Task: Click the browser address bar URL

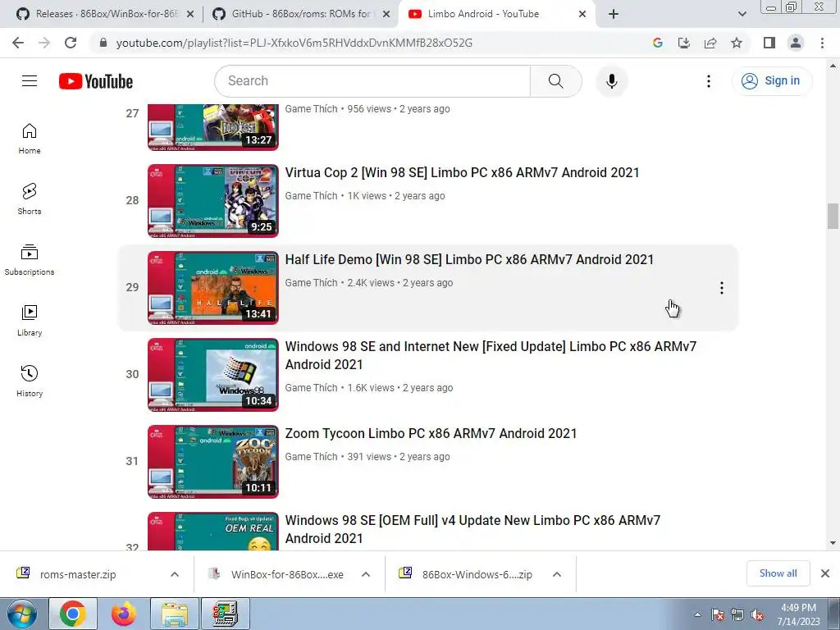Action: coord(294,43)
